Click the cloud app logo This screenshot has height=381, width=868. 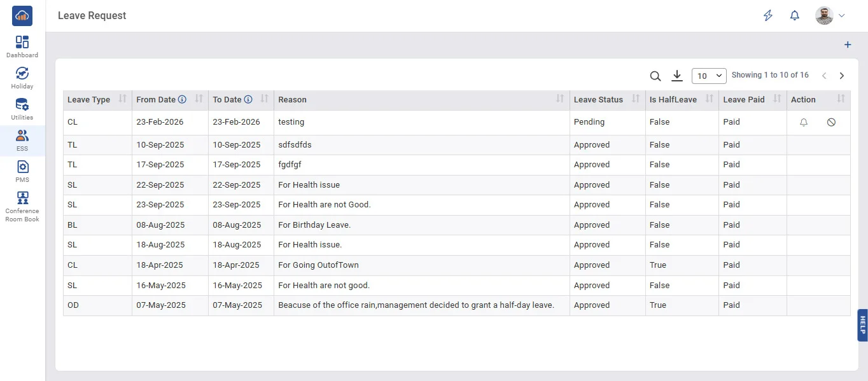pos(22,16)
